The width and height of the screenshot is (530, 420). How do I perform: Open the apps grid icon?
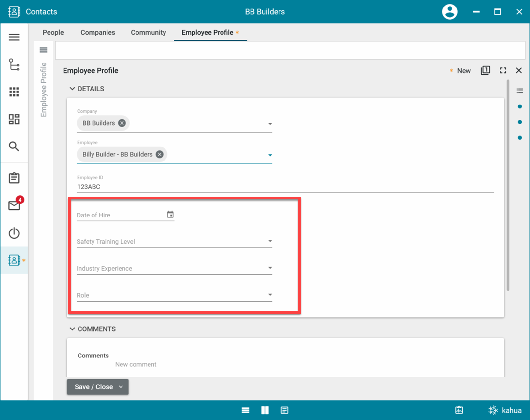coord(14,92)
